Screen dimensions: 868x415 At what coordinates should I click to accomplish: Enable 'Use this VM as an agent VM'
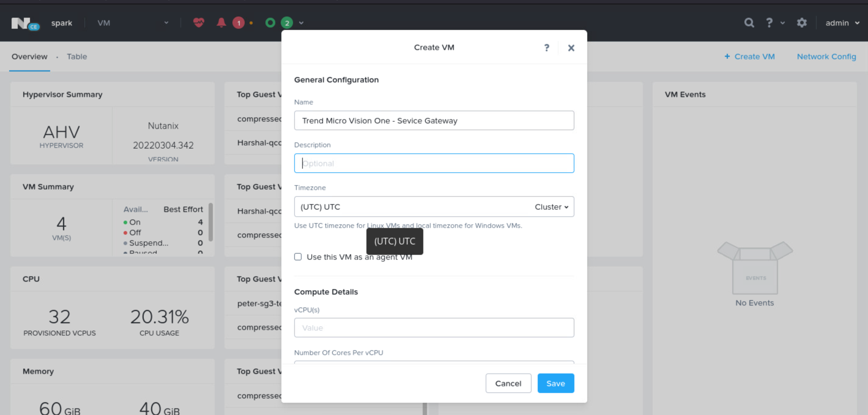tap(298, 257)
